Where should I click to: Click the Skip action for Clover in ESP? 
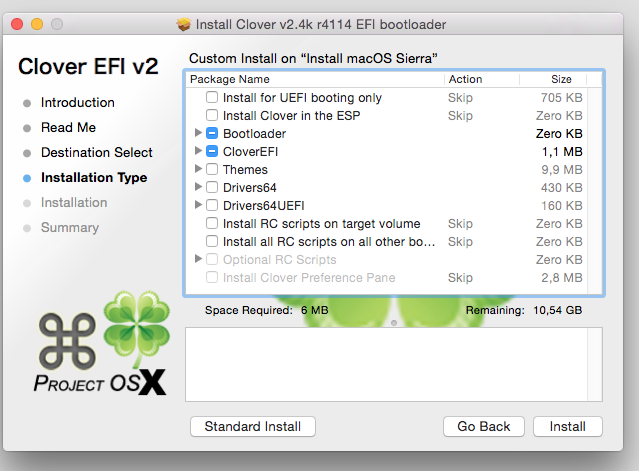(461, 116)
